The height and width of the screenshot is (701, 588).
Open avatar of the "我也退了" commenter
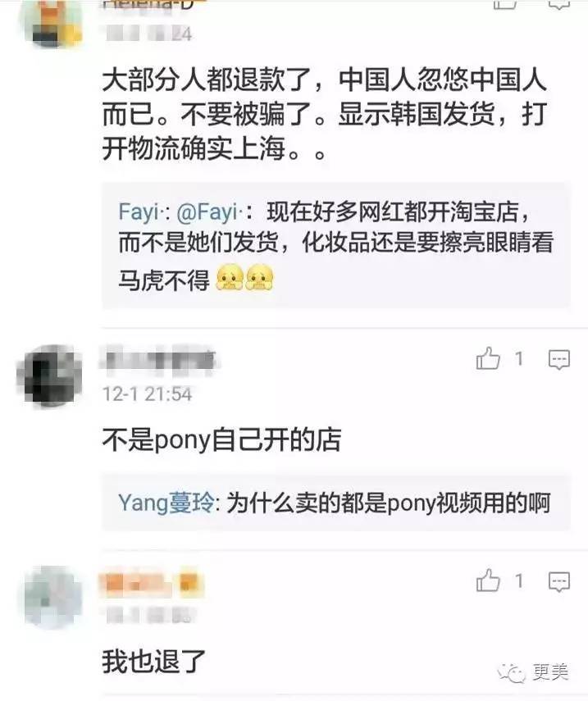tap(52, 596)
